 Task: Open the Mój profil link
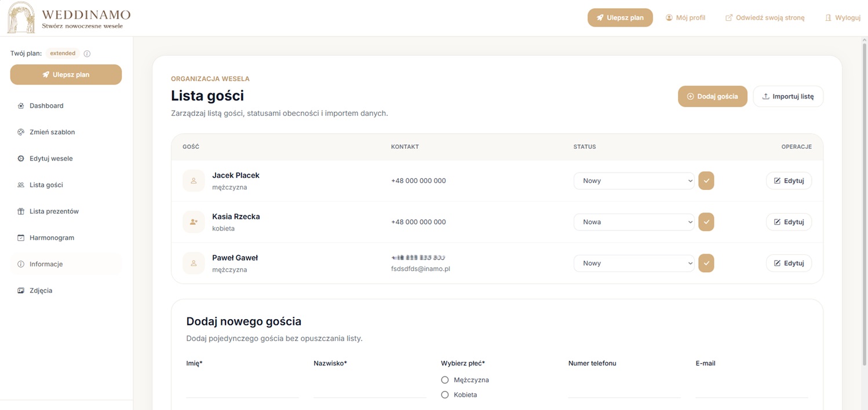tap(685, 18)
